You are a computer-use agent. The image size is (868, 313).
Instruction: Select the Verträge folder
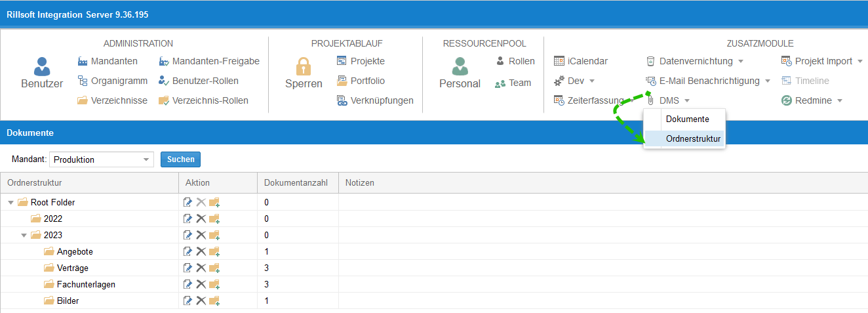point(66,268)
